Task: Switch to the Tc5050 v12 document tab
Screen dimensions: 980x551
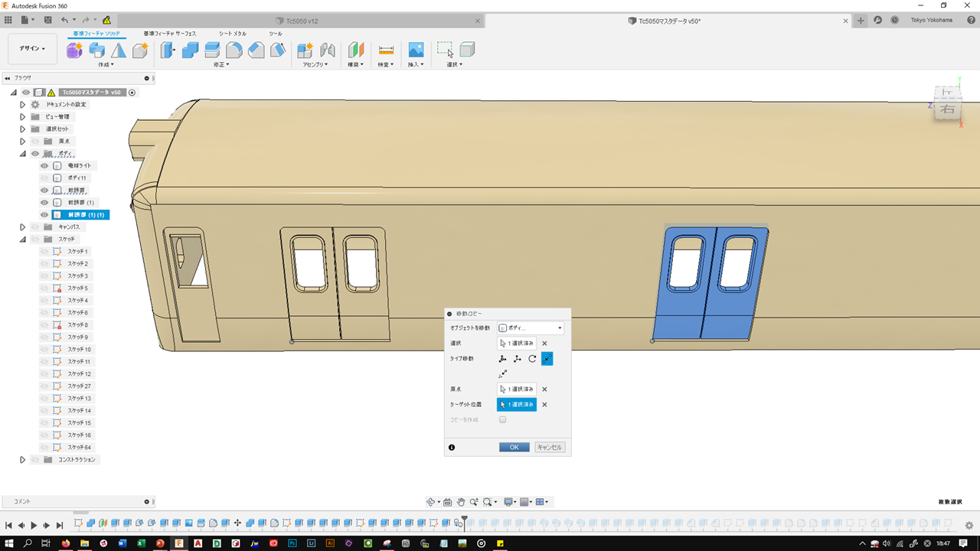Action: [302, 21]
